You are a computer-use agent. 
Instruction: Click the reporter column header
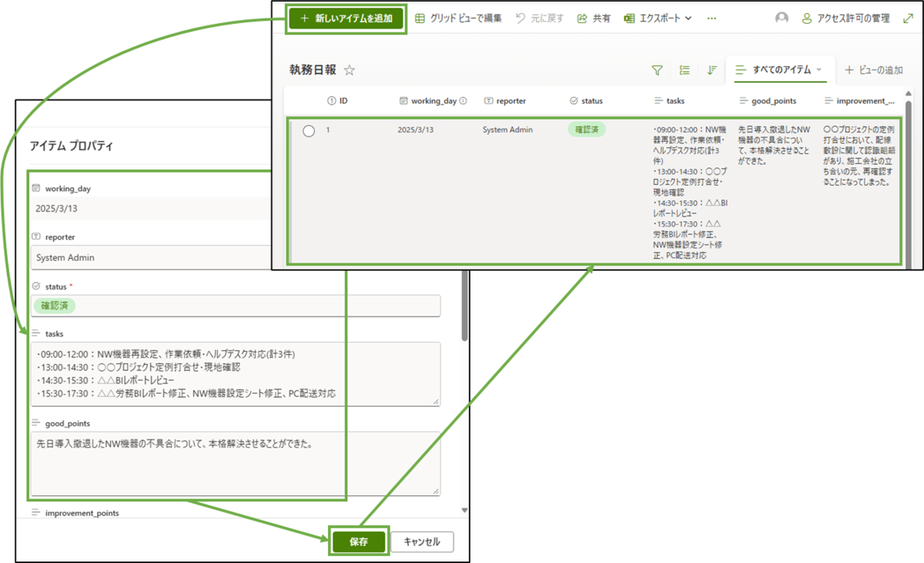pyautogui.click(x=505, y=101)
